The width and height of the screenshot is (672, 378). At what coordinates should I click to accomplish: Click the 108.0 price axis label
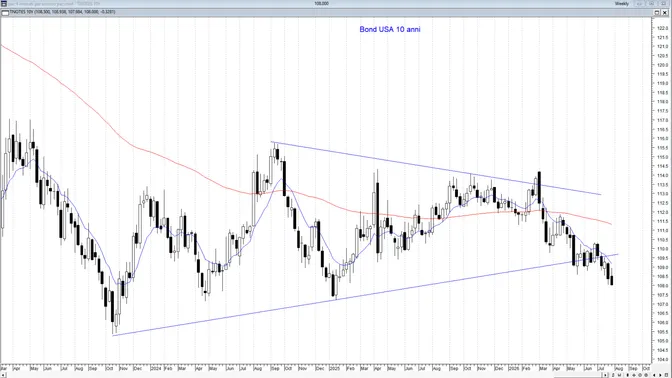662,286
